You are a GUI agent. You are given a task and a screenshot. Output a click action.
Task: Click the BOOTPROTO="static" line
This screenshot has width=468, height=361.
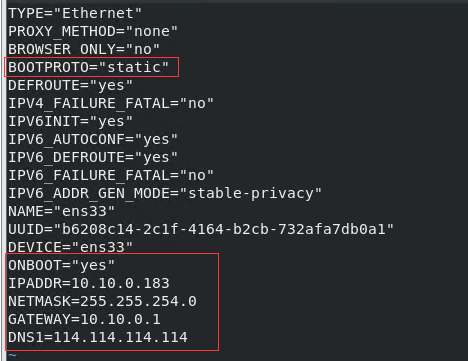tap(88, 67)
